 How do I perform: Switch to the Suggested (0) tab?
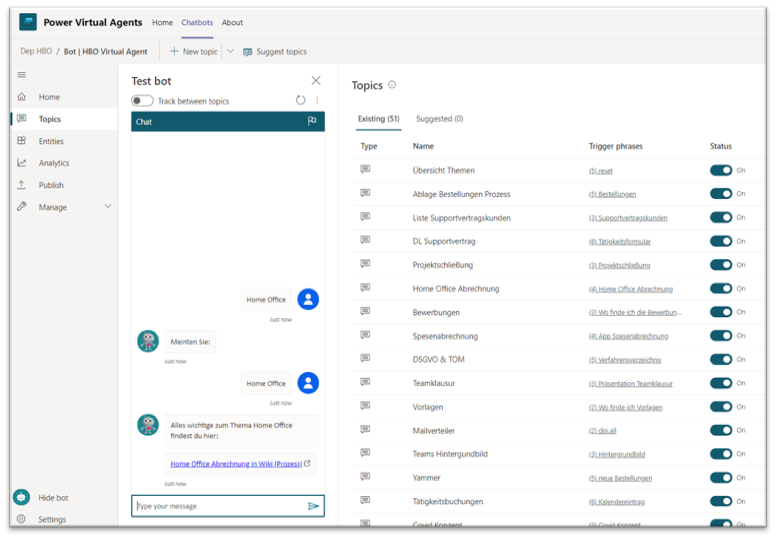coord(439,119)
